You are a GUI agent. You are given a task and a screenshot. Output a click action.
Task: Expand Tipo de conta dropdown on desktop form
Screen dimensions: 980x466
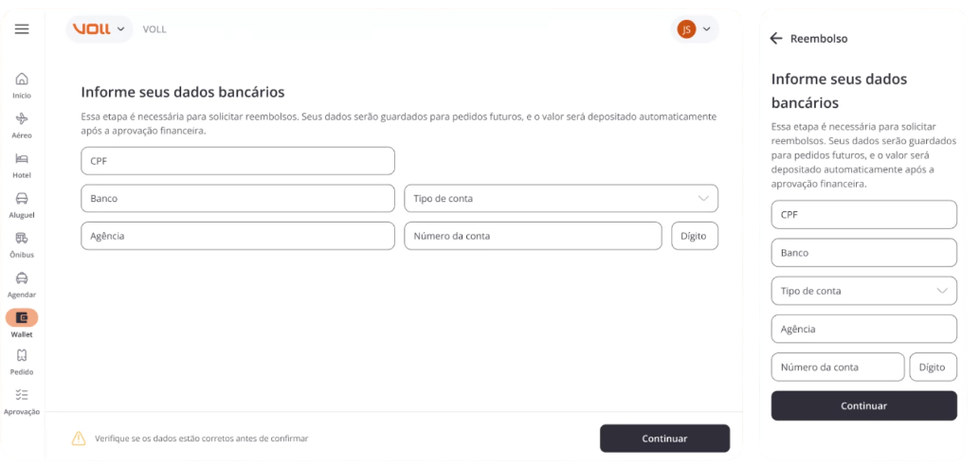click(x=561, y=199)
